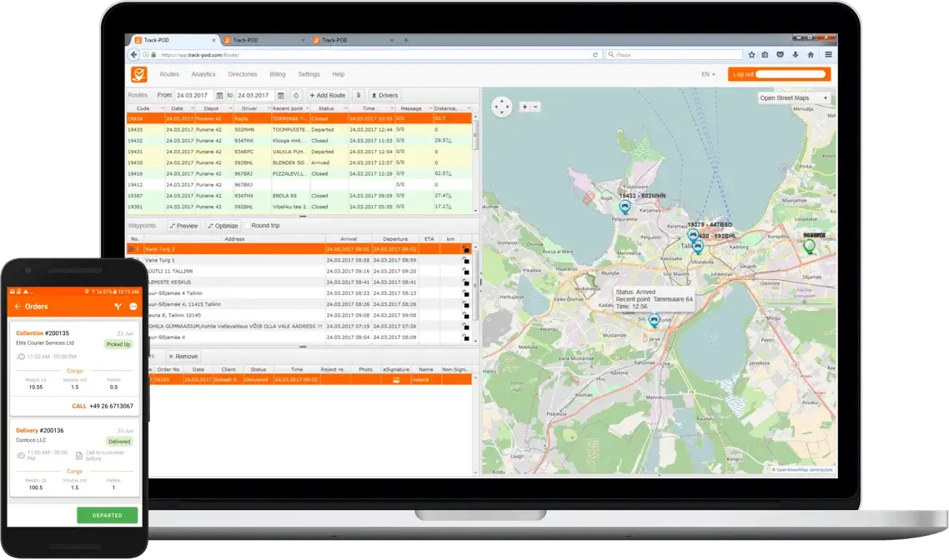This screenshot has width=949, height=560.
Task: Click the From date input field
Action: (x=194, y=96)
